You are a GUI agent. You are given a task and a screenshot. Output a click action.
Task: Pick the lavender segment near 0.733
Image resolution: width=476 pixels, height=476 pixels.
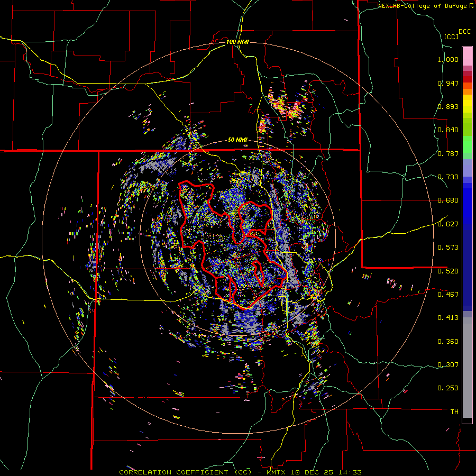click(467, 168)
